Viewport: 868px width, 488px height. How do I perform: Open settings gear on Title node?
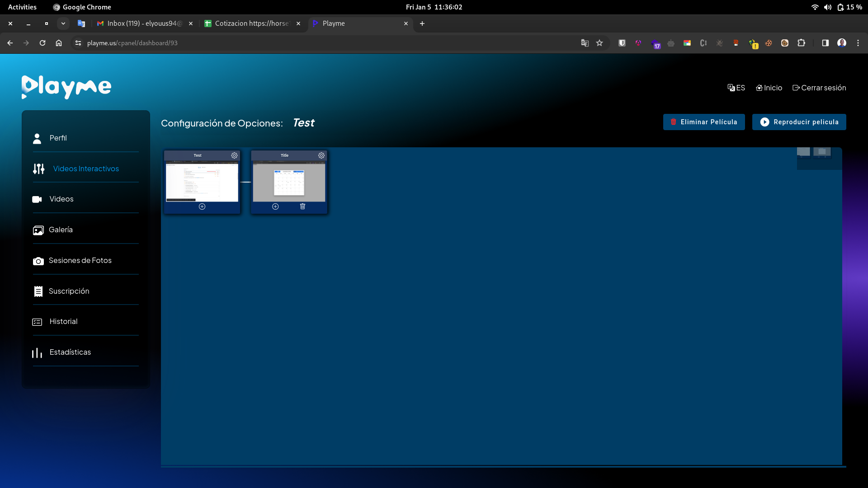321,155
